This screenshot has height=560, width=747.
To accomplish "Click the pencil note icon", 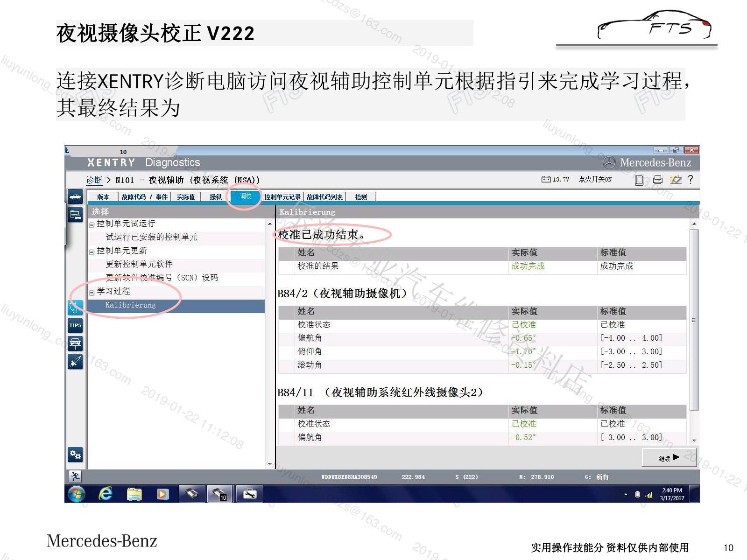I will point(676,180).
